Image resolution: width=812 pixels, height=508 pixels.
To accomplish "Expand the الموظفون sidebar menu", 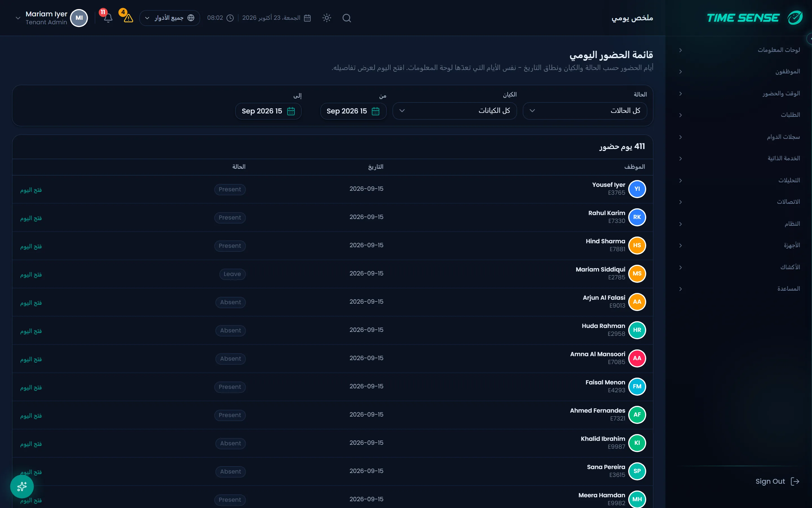I will pyautogui.click(x=740, y=72).
